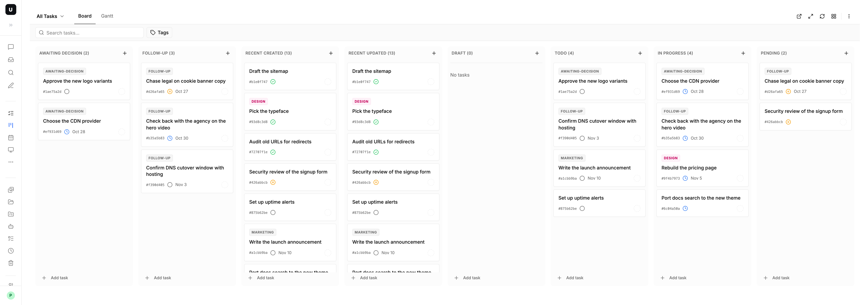Toggle status circle on Set up uptime alerts in Todo column
868x305 pixels.
point(582,208)
